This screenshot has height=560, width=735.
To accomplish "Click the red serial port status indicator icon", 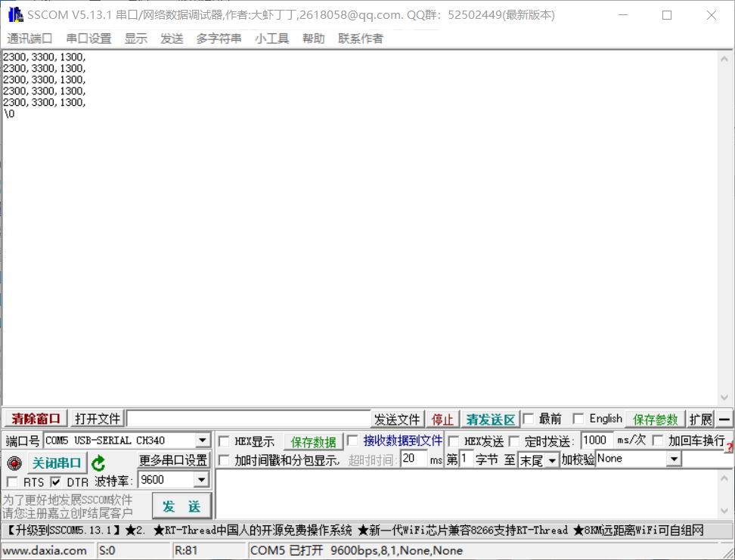I will click(x=13, y=463).
